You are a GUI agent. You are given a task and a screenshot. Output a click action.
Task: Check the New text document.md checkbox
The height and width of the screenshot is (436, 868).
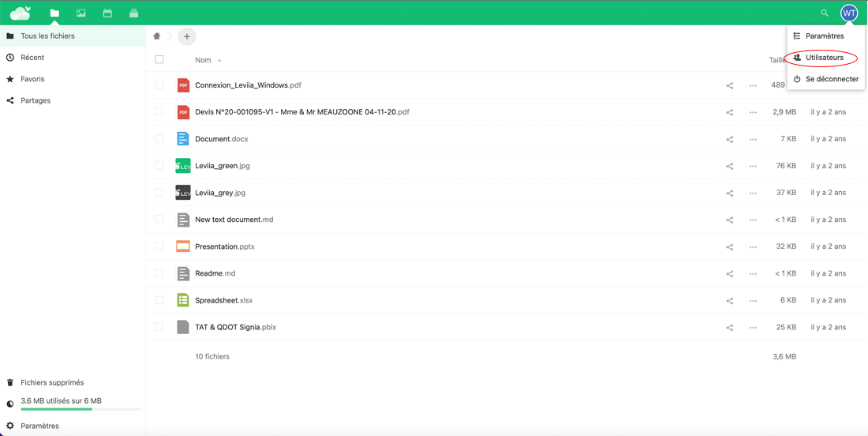[159, 220]
